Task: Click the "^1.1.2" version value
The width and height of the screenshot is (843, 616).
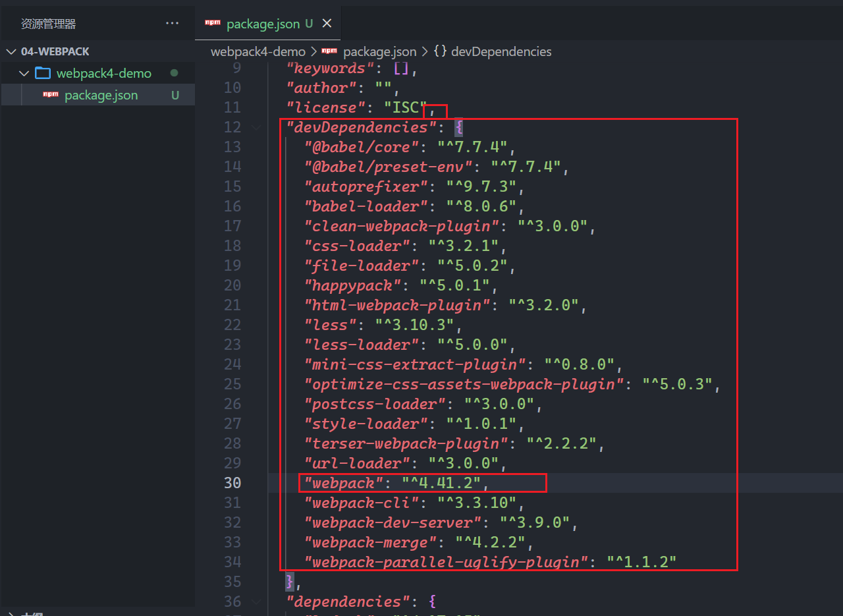Action: pyautogui.click(x=642, y=562)
